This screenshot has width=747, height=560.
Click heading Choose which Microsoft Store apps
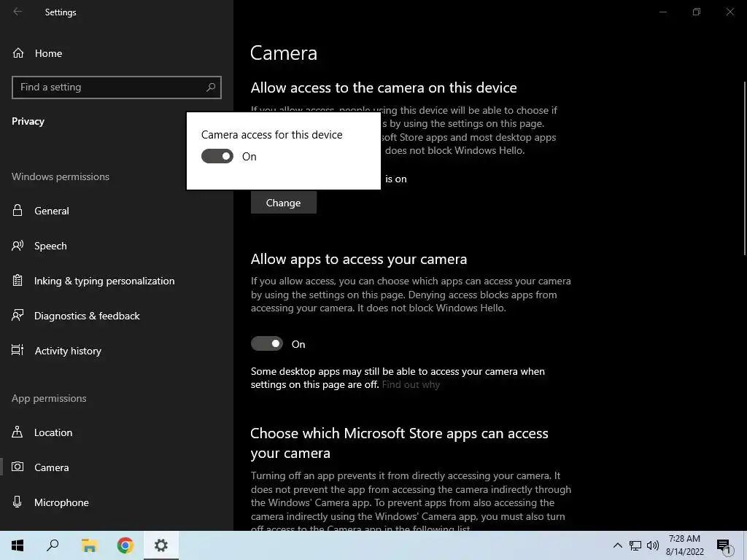(x=399, y=443)
